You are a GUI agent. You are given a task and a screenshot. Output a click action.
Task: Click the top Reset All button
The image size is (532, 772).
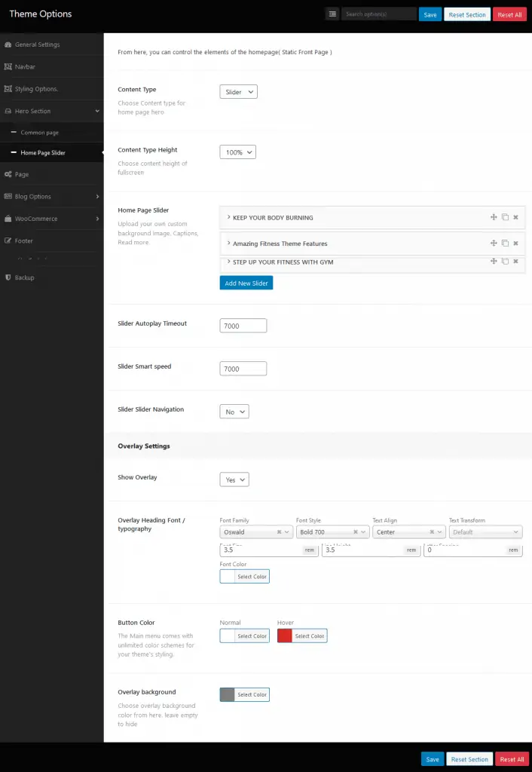[509, 14]
